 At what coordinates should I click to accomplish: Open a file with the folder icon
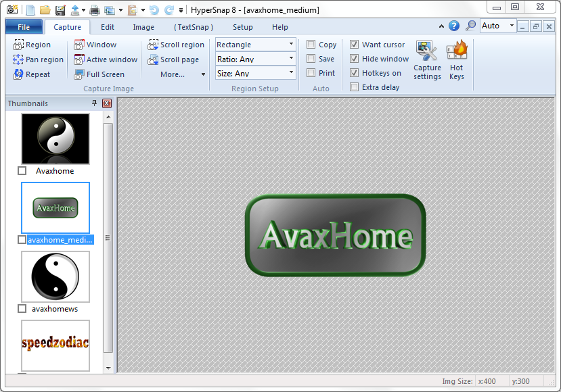[x=45, y=10]
